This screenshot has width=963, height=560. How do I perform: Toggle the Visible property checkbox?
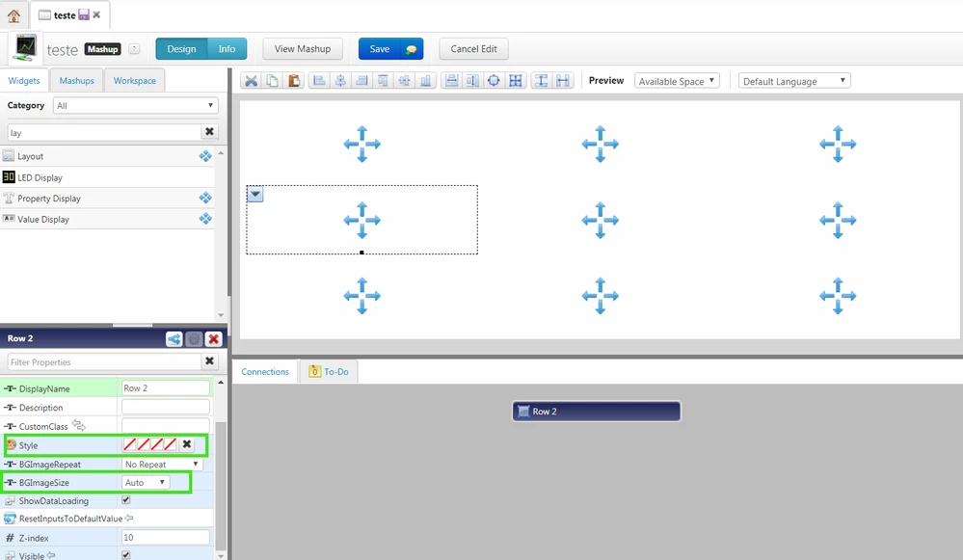pos(126,554)
